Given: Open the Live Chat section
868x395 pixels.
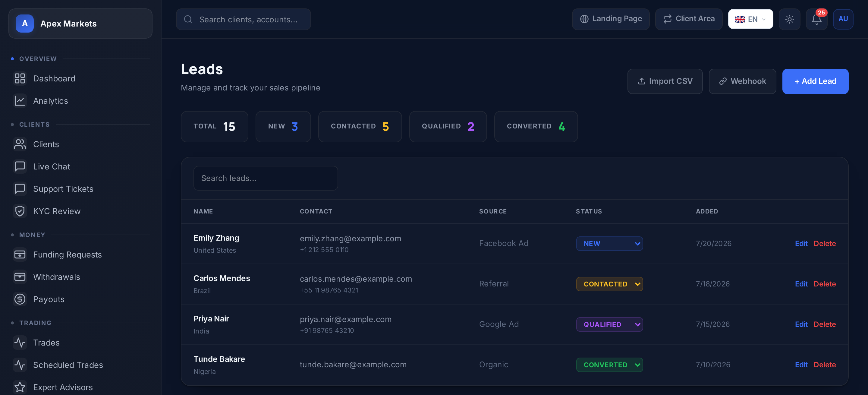Looking at the screenshot, I should click(x=80, y=166).
